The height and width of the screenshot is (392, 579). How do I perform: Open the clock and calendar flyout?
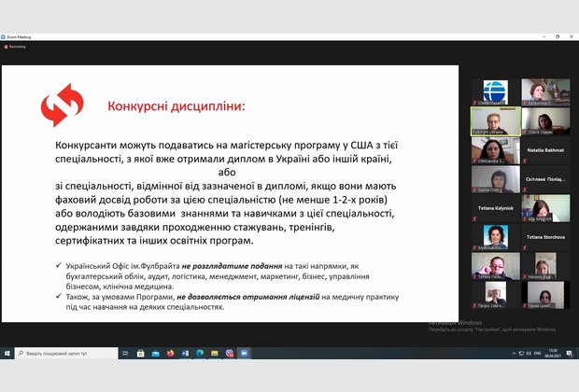click(x=553, y=353)
